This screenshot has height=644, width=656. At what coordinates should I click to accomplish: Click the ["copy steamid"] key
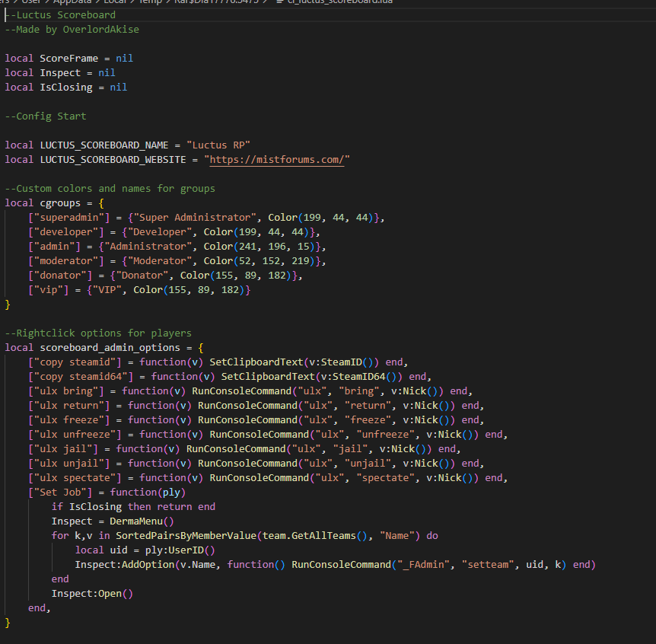75,362
